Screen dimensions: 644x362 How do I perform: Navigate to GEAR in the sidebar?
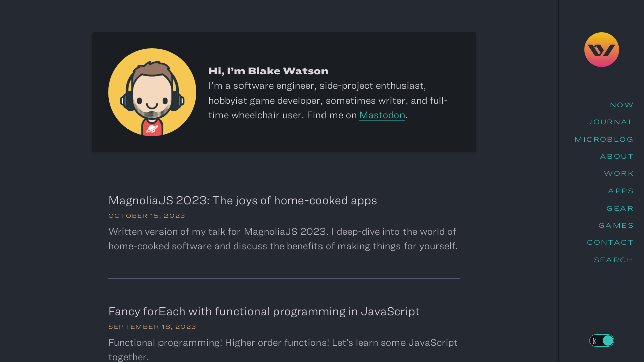tap(620, 208)
